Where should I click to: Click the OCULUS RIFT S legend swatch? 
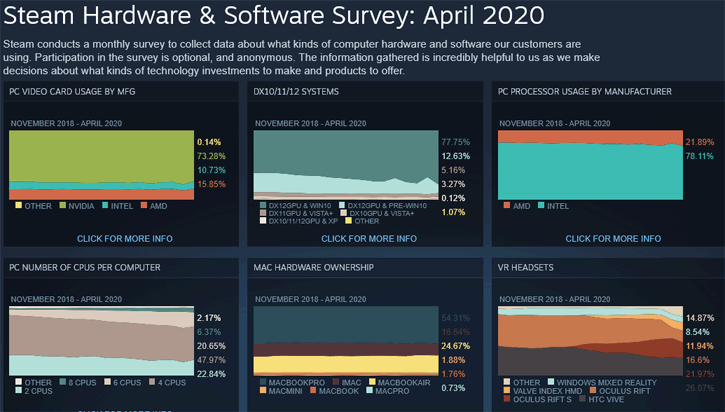pyautogui.click(x=506, y=400)
